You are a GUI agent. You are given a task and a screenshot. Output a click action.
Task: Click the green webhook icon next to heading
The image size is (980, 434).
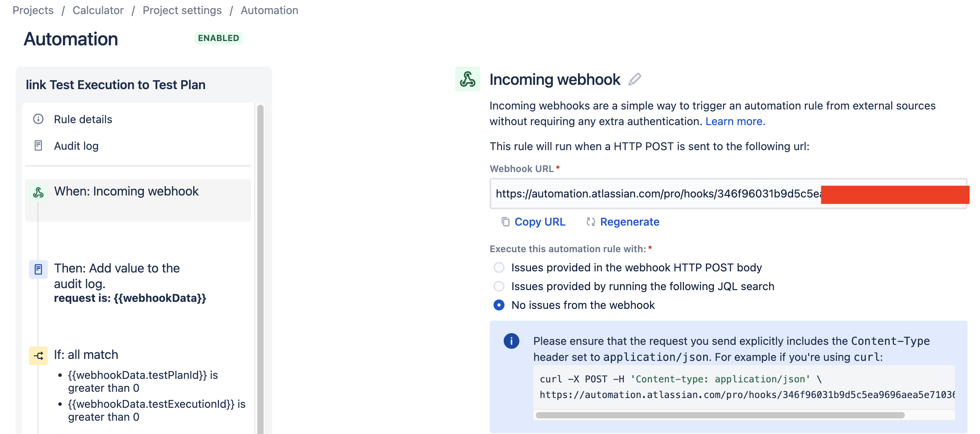click(467, 79)
